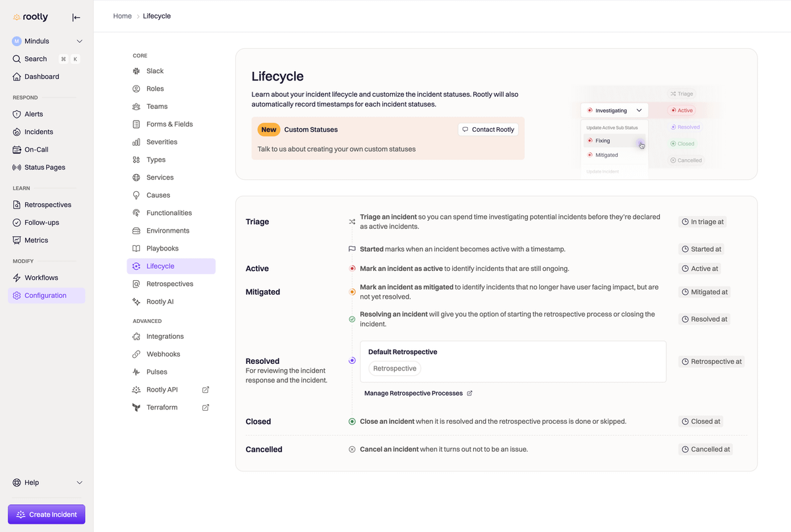Expand the Help menu chevron
This screenshot has width=791, height=532.
click(80, 483)
